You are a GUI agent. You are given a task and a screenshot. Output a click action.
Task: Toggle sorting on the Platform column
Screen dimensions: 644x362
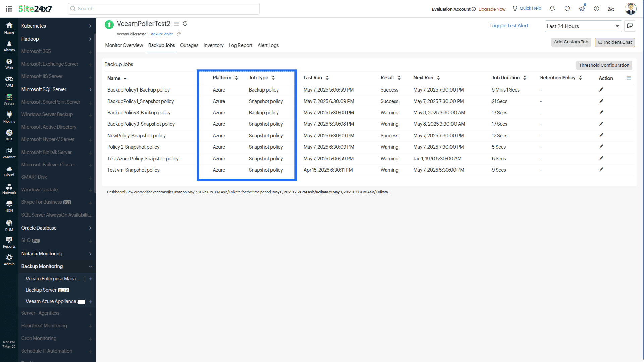pyautogui.click(x=237, y=77)
